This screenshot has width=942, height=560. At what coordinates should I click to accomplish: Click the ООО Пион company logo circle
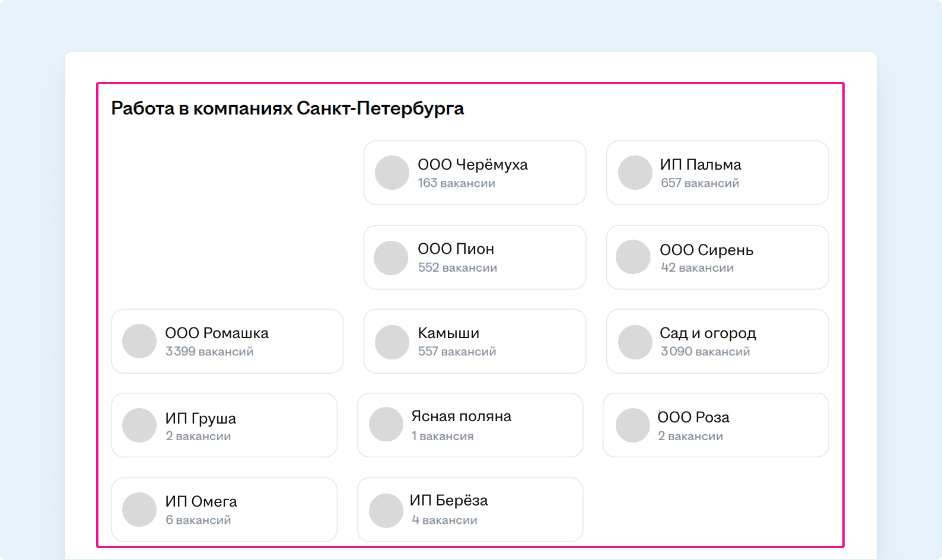click(x=391, y=257)
